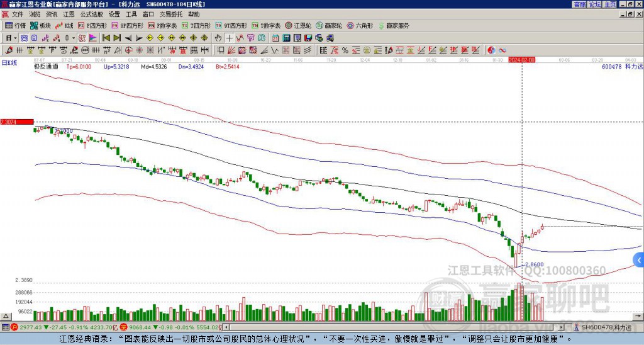Open the 资讯 menu
644x345 pixels.
point(52,14)
